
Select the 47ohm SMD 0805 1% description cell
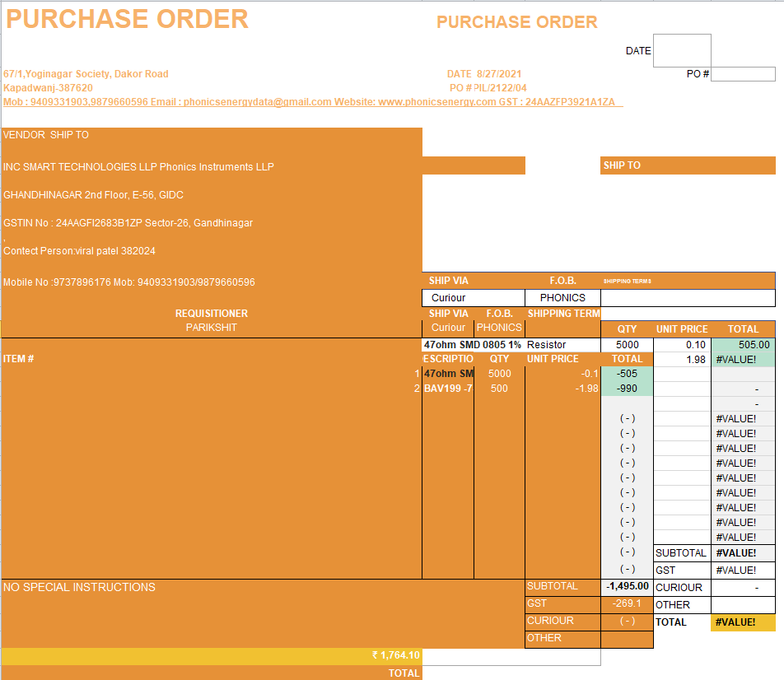click(x=473, y=345)
